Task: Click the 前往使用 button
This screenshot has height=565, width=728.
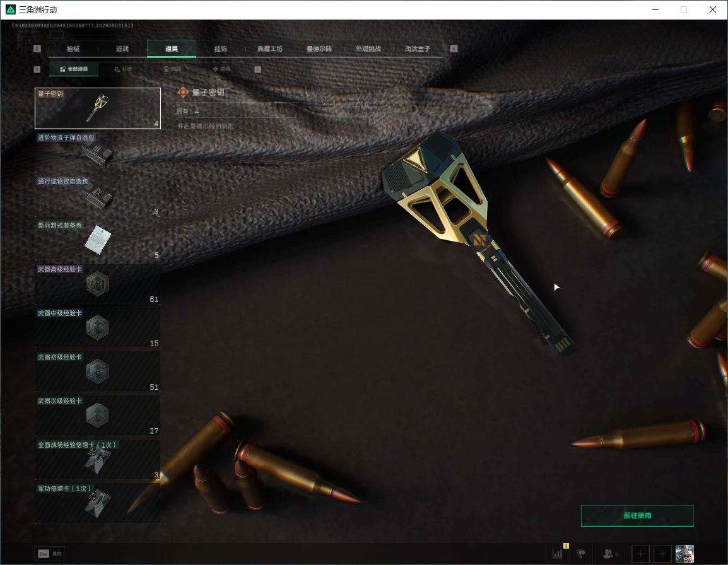Action: click(637, 516)
